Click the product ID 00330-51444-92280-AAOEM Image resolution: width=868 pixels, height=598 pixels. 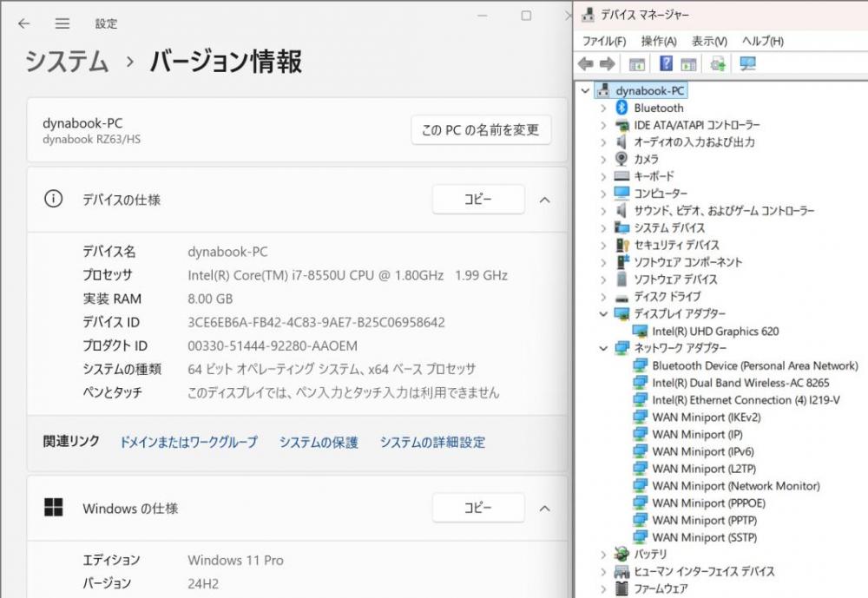click(273, 345)
